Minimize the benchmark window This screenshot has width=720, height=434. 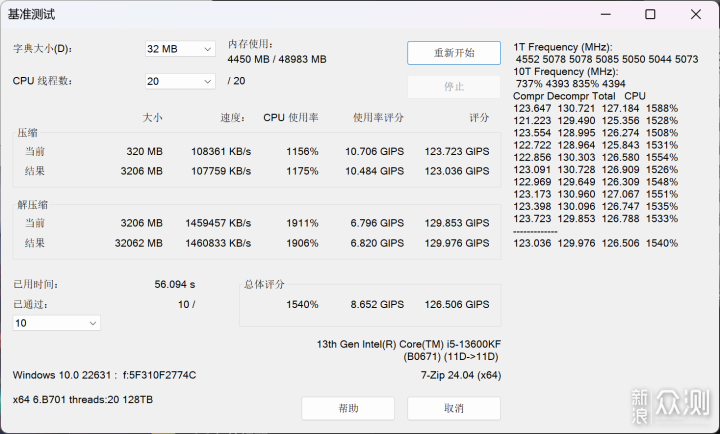pos(606,14)
